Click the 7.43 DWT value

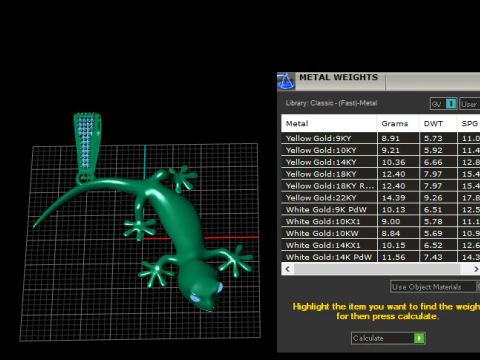[x=433, y=257]
